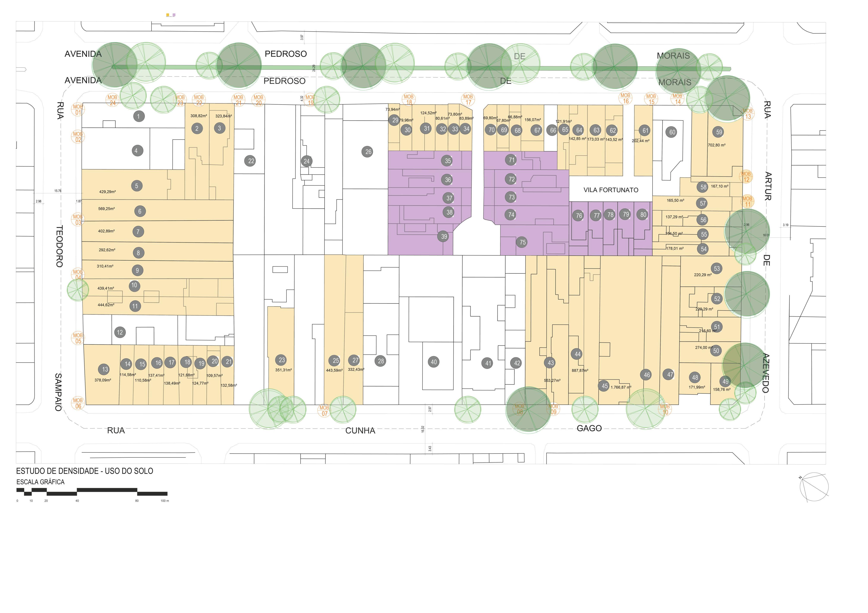Select lot marker 40

(x=434, y=362)
